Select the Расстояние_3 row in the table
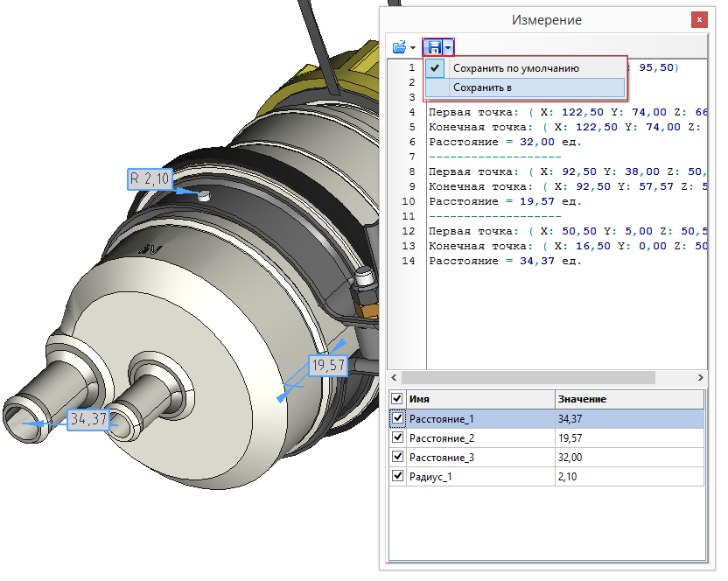The height and width of the screenshot is (581, 728). (479, 458)
